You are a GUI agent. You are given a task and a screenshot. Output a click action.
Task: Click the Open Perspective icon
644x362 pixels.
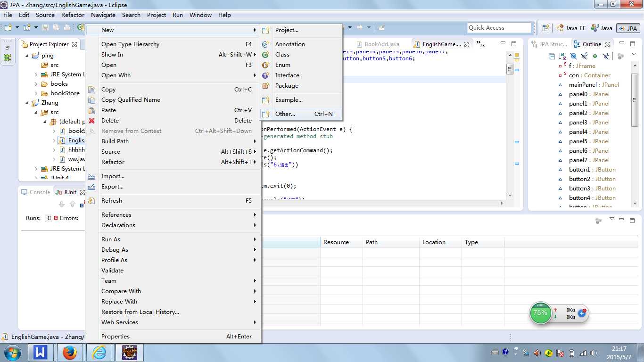tap(545, 28)
